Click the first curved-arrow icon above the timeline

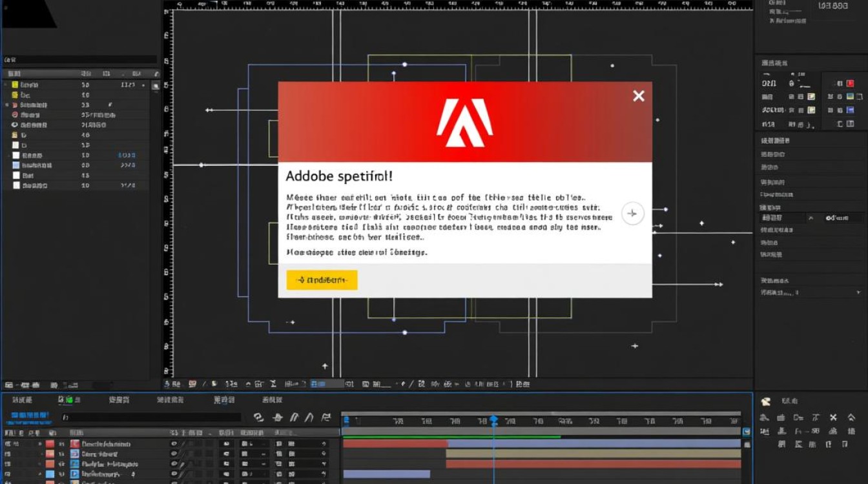tap(258, 418)
